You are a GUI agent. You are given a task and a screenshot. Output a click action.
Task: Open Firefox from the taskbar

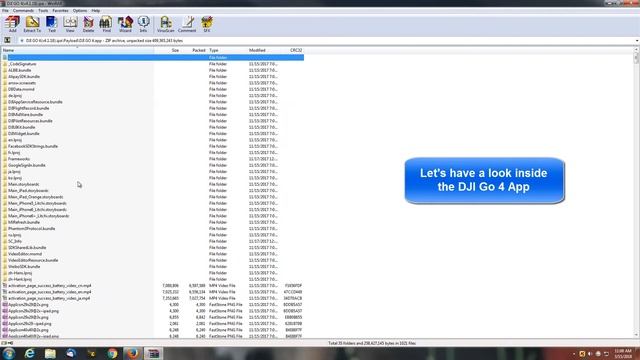point(133,353)
